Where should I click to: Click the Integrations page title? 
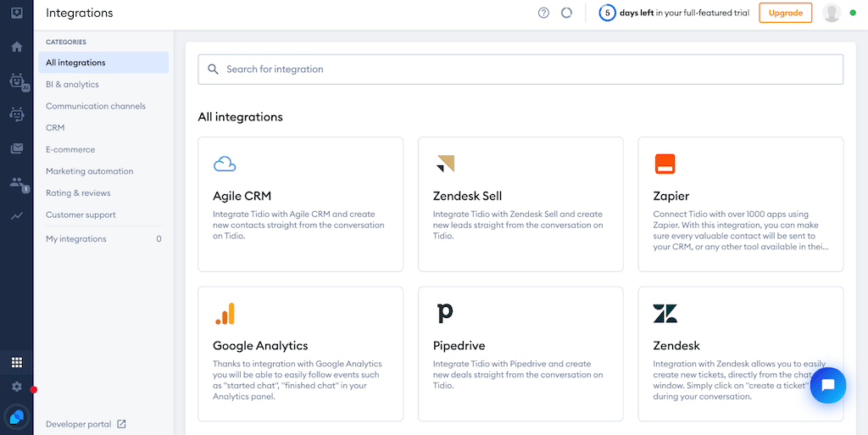79,13
